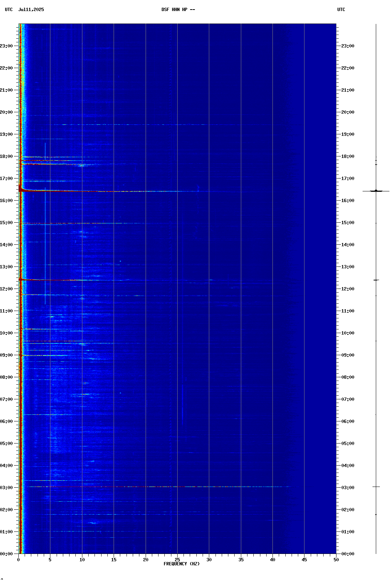The height and width of the screenshot is (583, 392).
Task: Select the station title DSF HHN HP --
Action: point(178,10)
